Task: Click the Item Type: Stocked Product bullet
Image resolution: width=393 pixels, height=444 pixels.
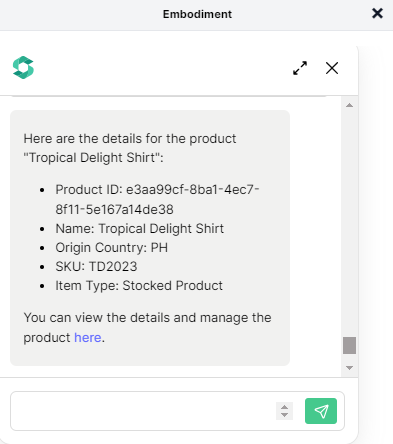Action: (x=139, y=286)
